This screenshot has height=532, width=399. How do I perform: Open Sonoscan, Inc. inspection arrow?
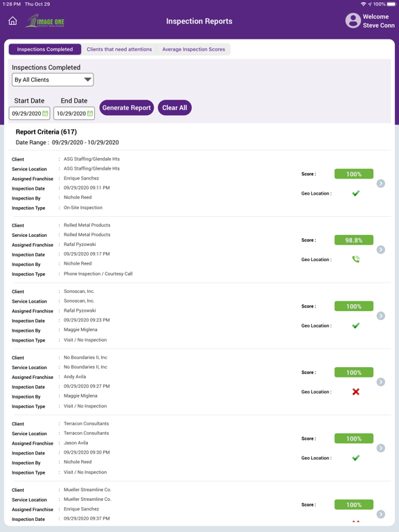(x=381, y=316)
